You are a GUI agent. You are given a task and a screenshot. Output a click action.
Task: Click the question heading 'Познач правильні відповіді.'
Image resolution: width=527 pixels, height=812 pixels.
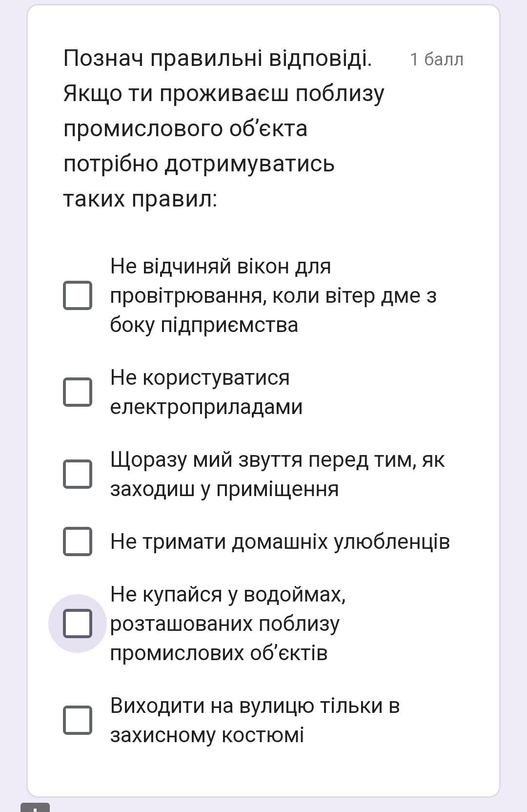218,59
